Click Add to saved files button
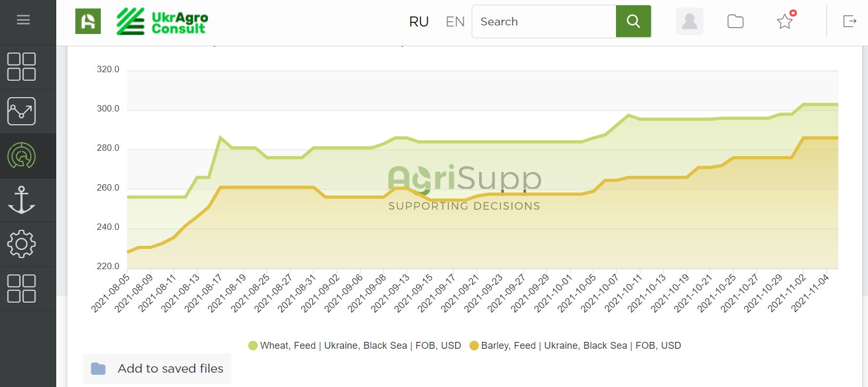The height and width of the screenshot is (387, 868). (158, 368)
